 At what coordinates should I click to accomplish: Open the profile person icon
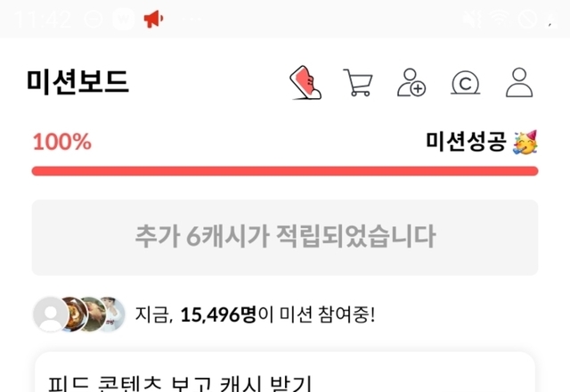pyautogui.click(x=519, y=83)
